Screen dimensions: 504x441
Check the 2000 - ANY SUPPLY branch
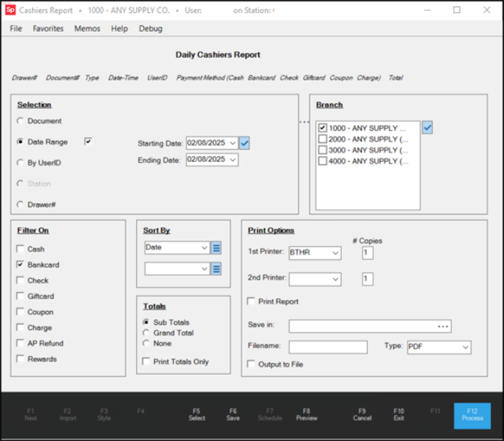[x=322, y=139]
